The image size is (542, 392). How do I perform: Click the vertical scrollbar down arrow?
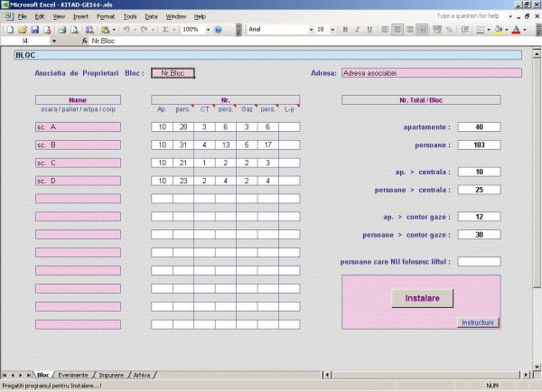click(x=537, y=367)
